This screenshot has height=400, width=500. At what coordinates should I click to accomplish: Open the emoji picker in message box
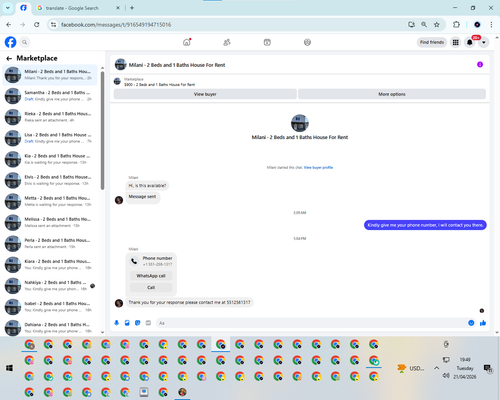tap(471, 323)
